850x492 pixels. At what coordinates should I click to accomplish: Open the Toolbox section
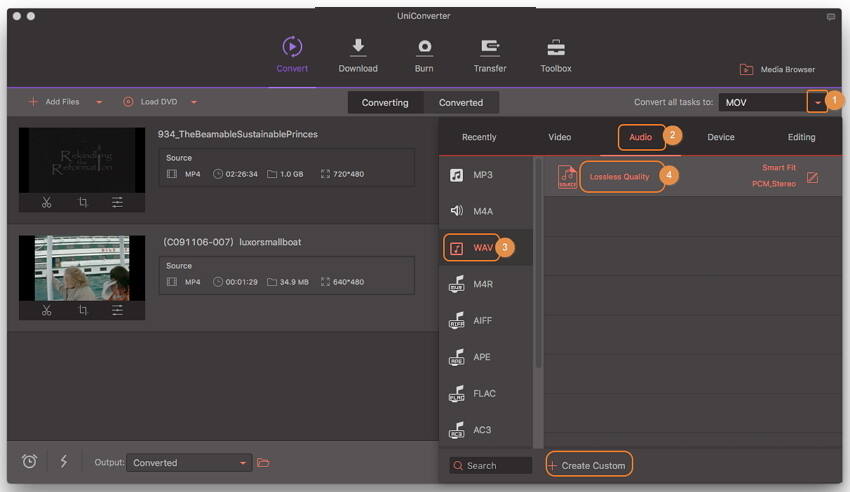(x=556, y=55)
